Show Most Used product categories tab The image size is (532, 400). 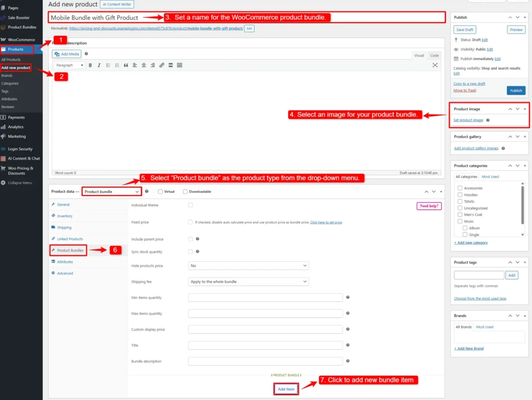pyautogui.click(x=490, y=177)
